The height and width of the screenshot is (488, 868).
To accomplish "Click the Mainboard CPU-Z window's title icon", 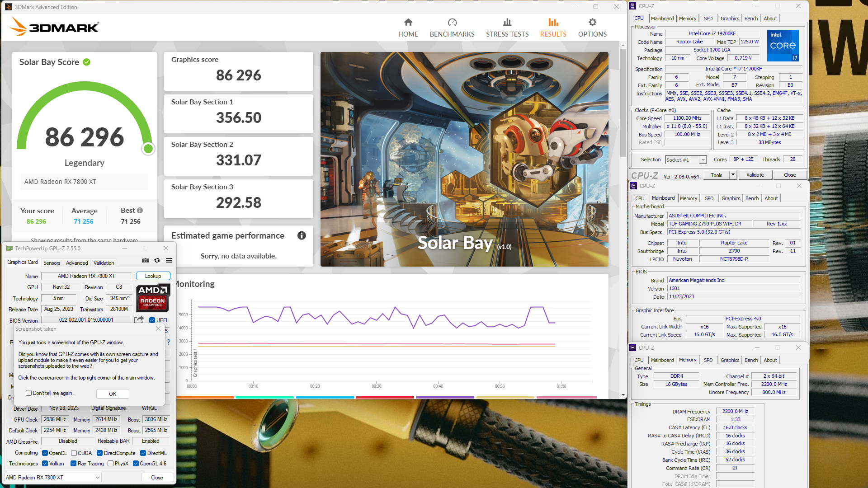I will [633, 186].
